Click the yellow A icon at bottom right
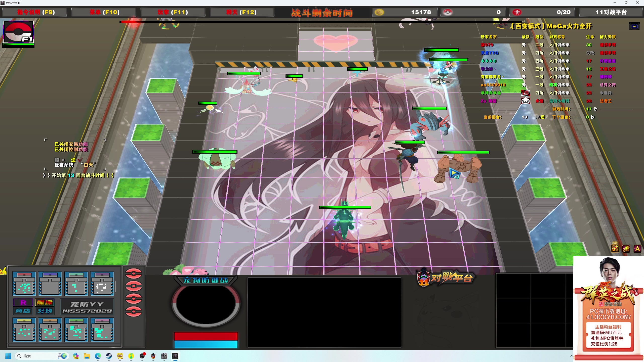 pos(637,249)
